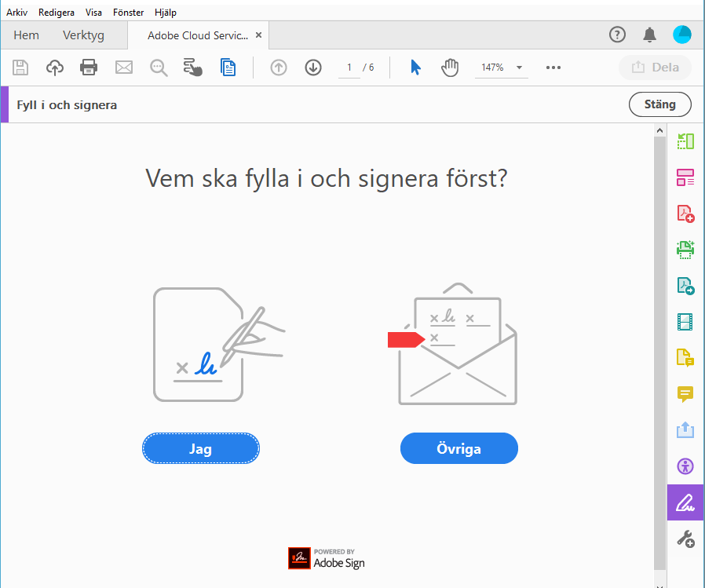The height and width of the screenshot is (588, 705).
Task: Upload the file to Adobe cloud
Action: pos(54,68)
